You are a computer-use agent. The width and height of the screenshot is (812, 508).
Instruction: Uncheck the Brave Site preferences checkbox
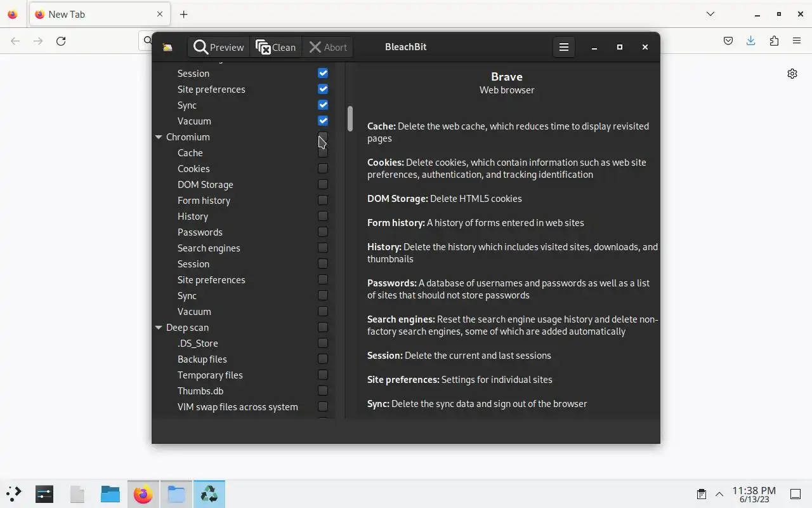tap(323, 89)
